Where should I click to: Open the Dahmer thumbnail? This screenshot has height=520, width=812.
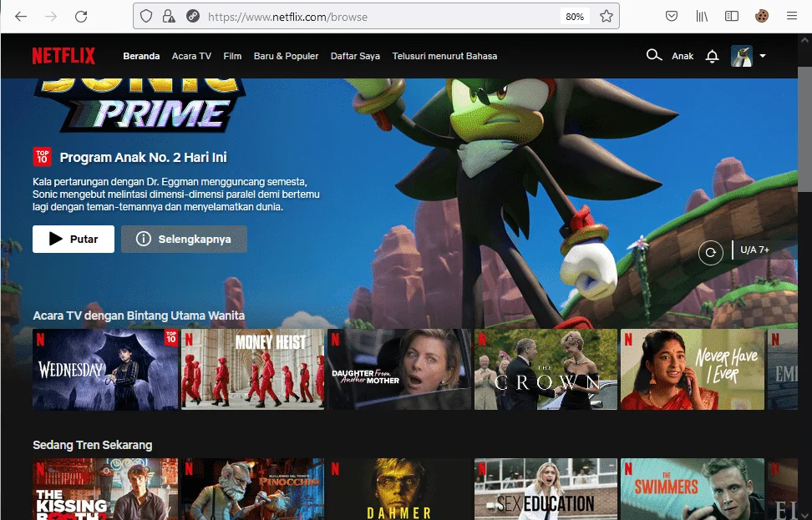pyautogui.click(x=399, y=489)
